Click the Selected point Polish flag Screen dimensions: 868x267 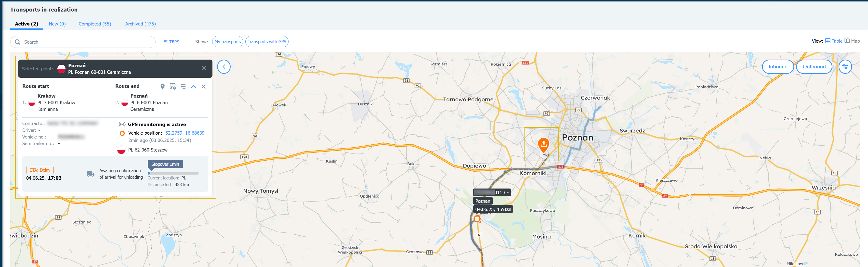[61, 69]
